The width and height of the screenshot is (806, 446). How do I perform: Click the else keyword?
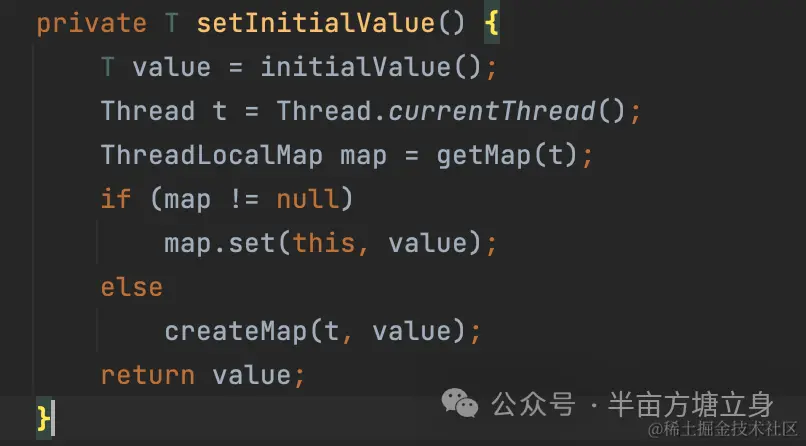[132, 287]
